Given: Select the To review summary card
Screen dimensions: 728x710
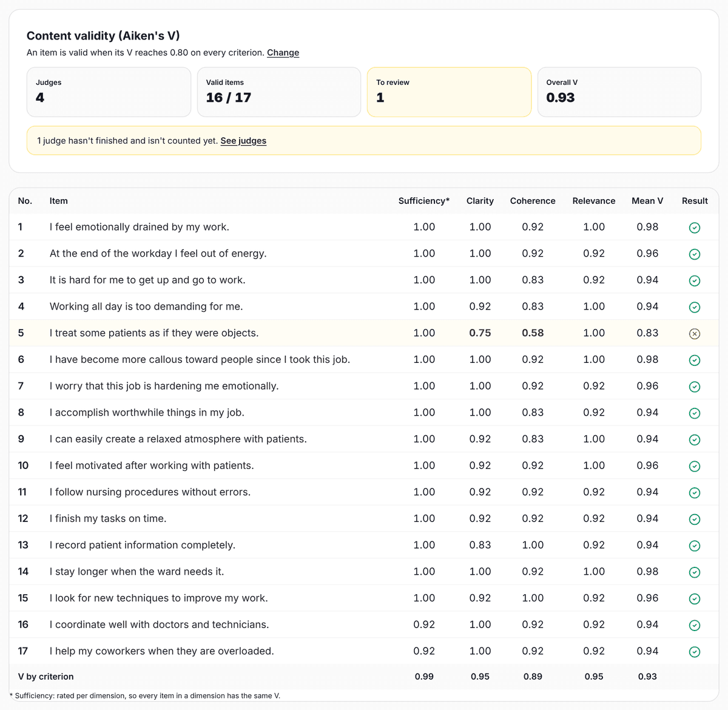Looking at the screenshot, I should [450, 92].
